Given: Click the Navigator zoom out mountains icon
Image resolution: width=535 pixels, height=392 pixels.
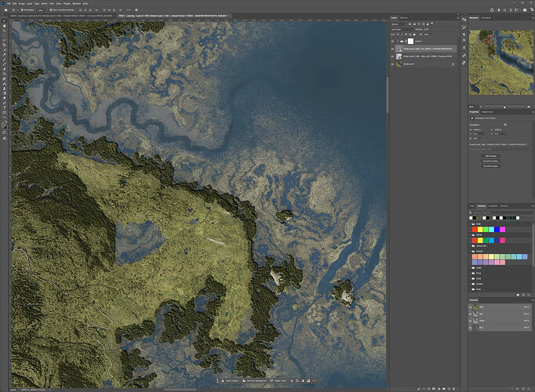Looking at the screenshot, I should 481,107.
